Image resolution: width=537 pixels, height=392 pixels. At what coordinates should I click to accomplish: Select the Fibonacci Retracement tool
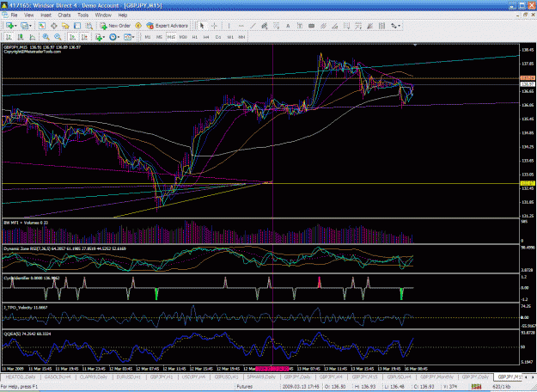276,26
